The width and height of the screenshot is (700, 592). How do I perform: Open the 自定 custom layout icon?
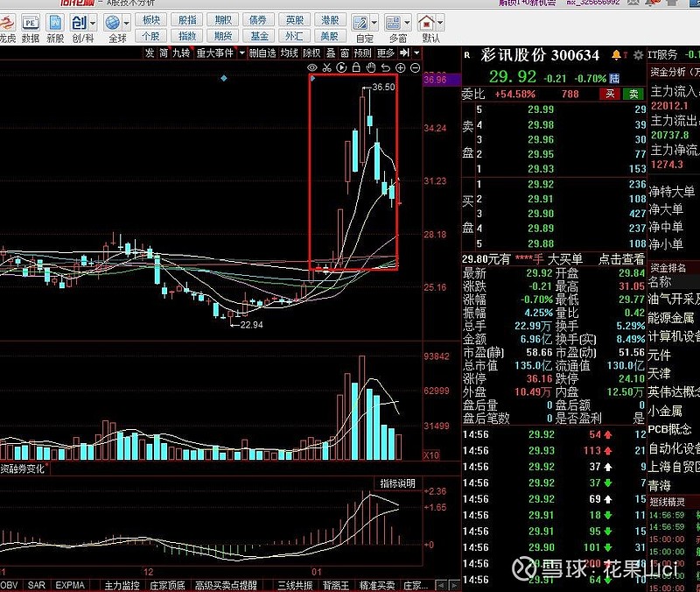[x=360, y=28]
